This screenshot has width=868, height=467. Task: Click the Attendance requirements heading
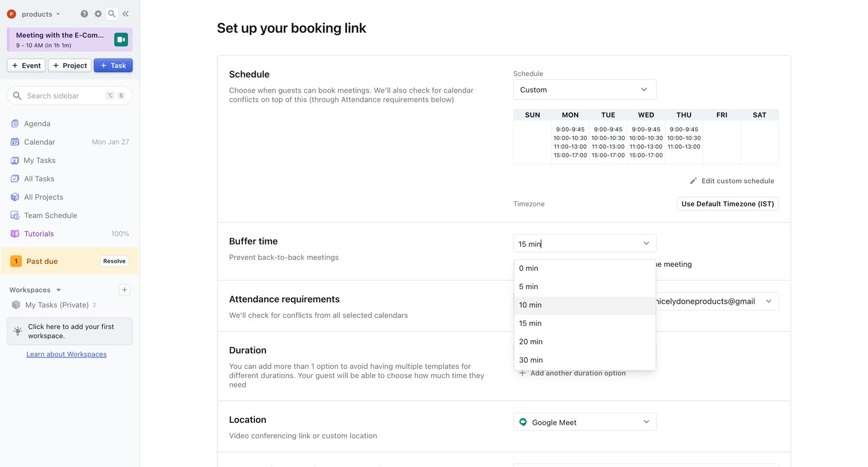click(x=284, y=299)
